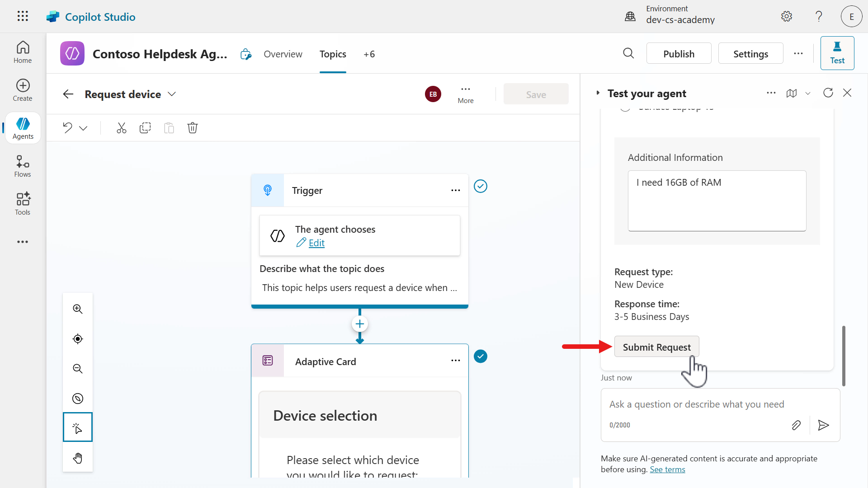Switch to the Overview tab
The image size is (868, 488).
(283, 54)
